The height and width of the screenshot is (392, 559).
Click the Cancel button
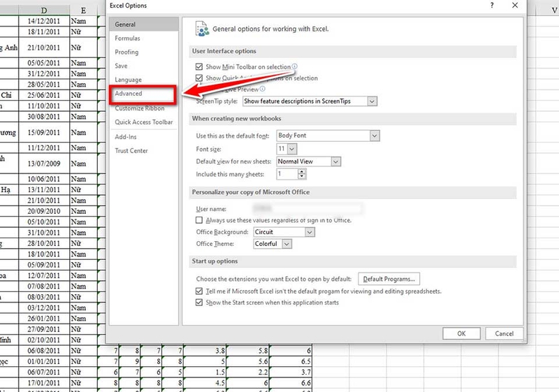click(504, 333)
